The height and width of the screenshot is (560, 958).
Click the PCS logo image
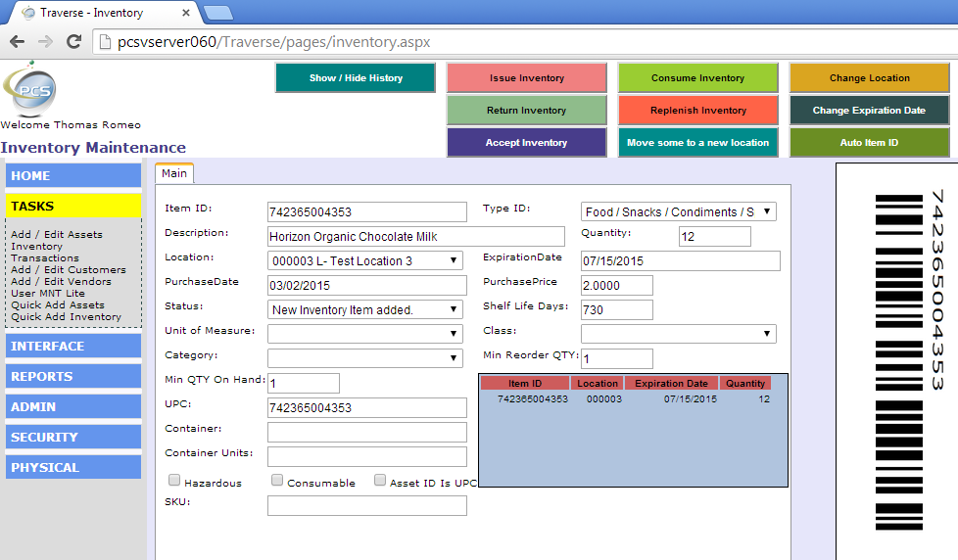pyautogui.click(x=29, y=90)
